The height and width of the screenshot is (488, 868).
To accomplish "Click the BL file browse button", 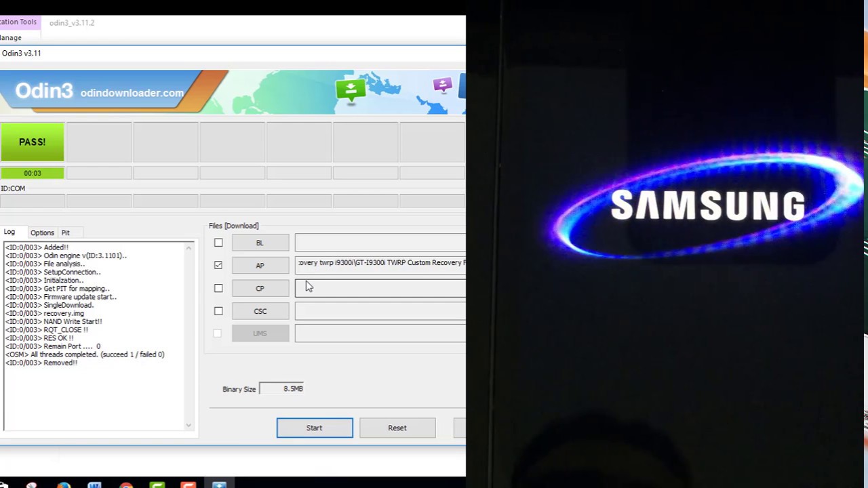I will click(x=260, y=243).
